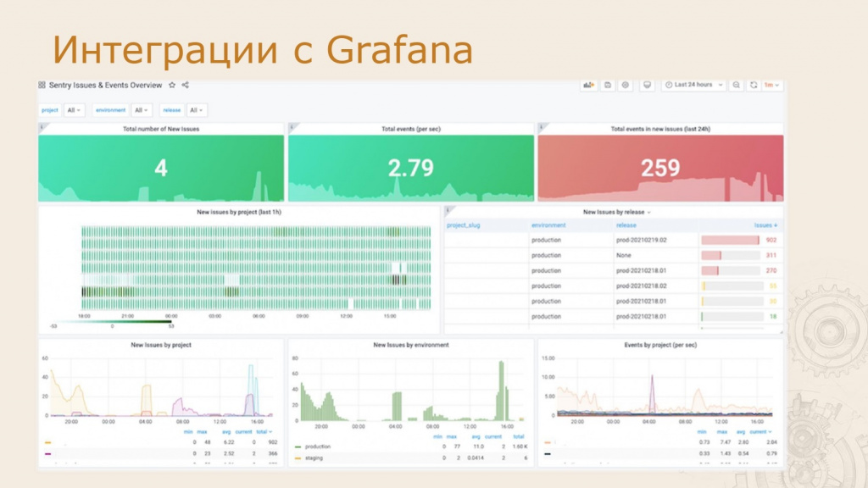Click the stat value 259
Image resolution: width=868 pixels, height=488 pixels.
pyautogui.click(x=660, y=169)
